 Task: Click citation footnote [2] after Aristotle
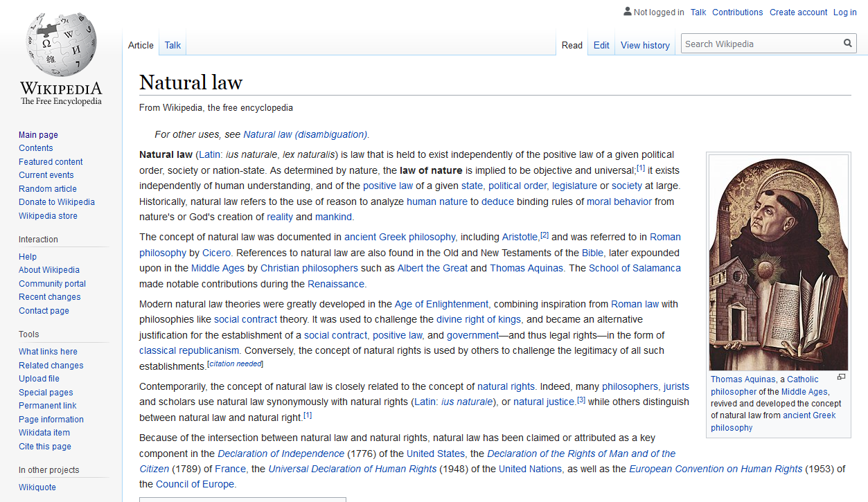[x=544, y=235]
